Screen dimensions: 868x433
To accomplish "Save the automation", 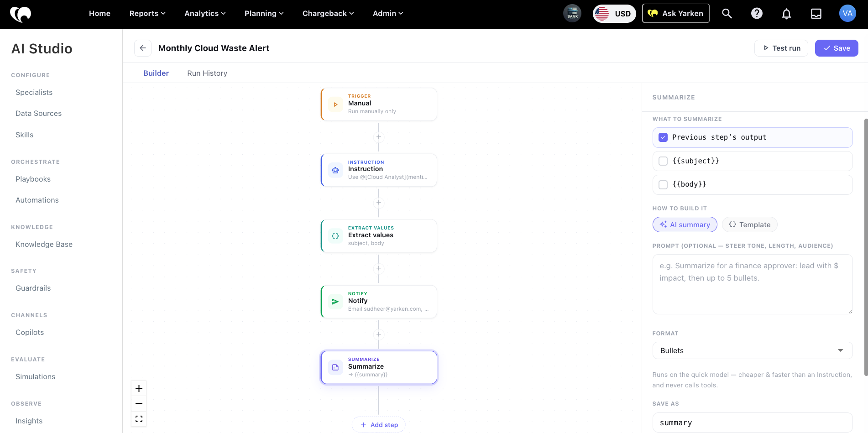I will pyautogui.click(x=837, y=48).
